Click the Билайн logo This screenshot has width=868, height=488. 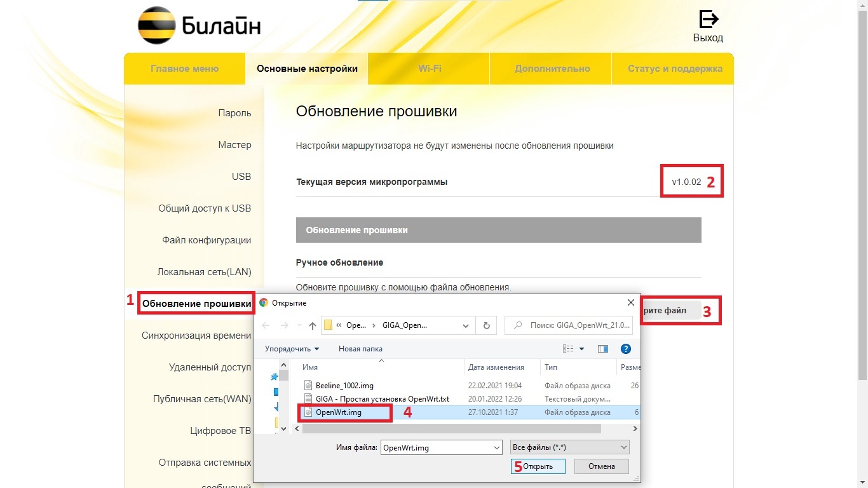coord(200,26)
